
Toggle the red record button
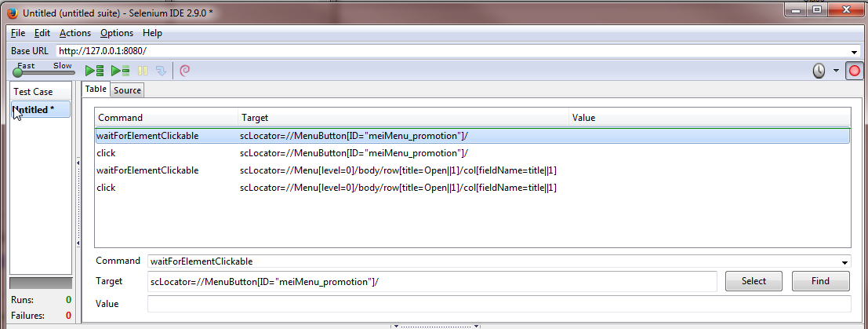point(855,71)
